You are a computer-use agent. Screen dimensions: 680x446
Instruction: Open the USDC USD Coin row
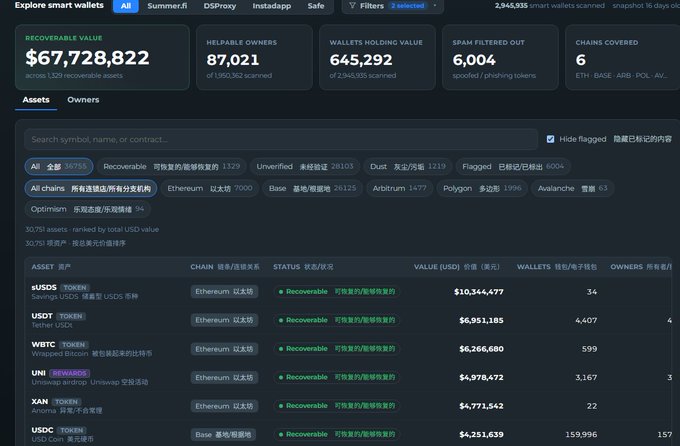[349, 434]
